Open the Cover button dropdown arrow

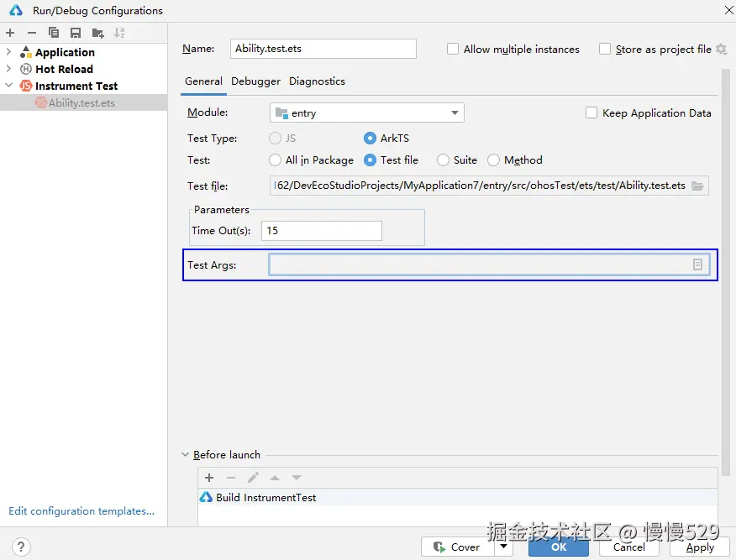(503, 546)
